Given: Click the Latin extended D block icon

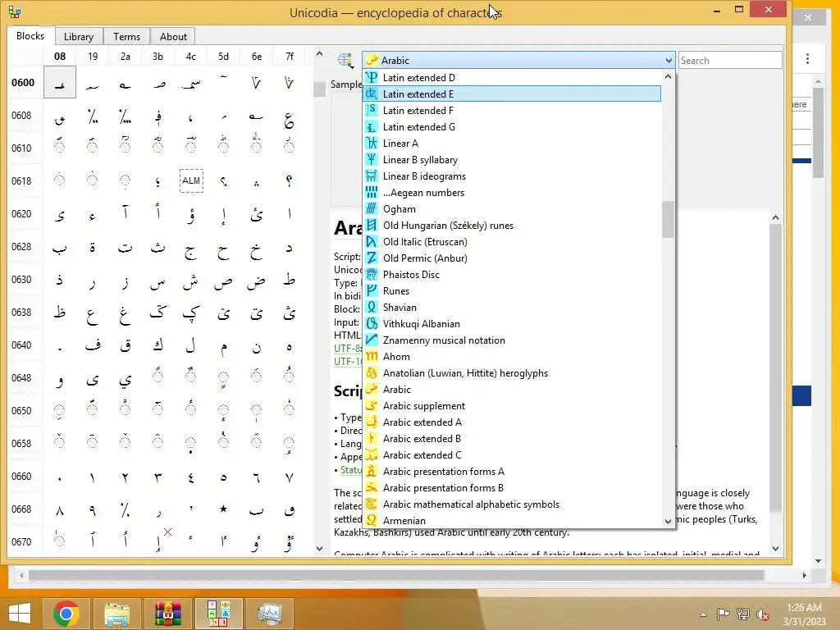Looking at the screenshot, I should coord(372,78).
